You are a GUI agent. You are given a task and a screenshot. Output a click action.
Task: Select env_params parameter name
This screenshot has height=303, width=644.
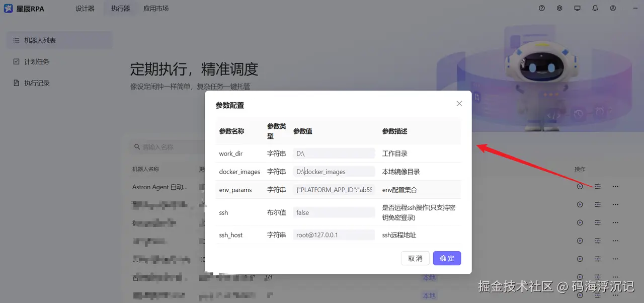coord(235,190)
